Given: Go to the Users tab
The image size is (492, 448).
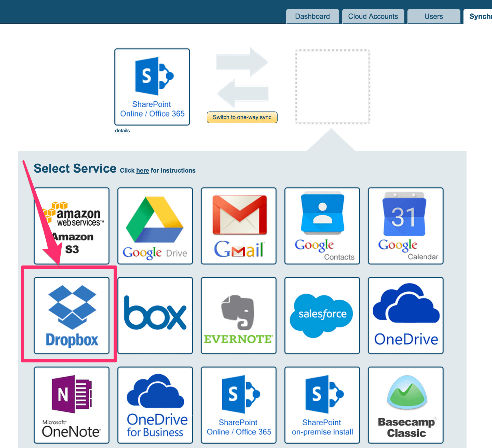Looking at the screenshot, I should [x=433, y=17].
